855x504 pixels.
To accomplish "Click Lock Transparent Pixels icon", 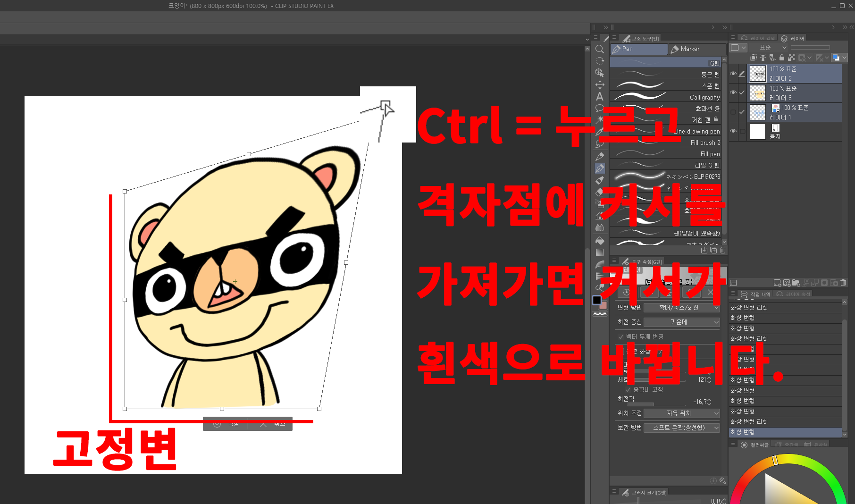I will pyautogui.click(x=791, y=58).
